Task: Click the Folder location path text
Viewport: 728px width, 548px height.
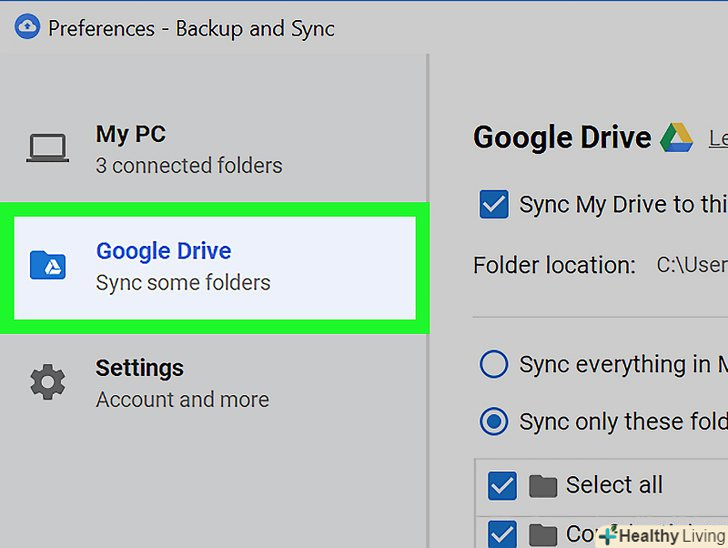Action: [x=690, y=265]
